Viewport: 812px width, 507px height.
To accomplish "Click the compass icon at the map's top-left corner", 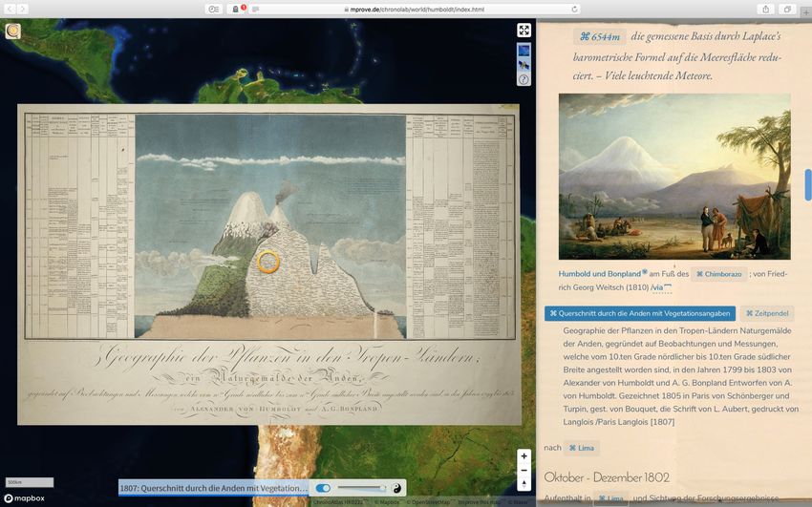I will click(13, 32).
